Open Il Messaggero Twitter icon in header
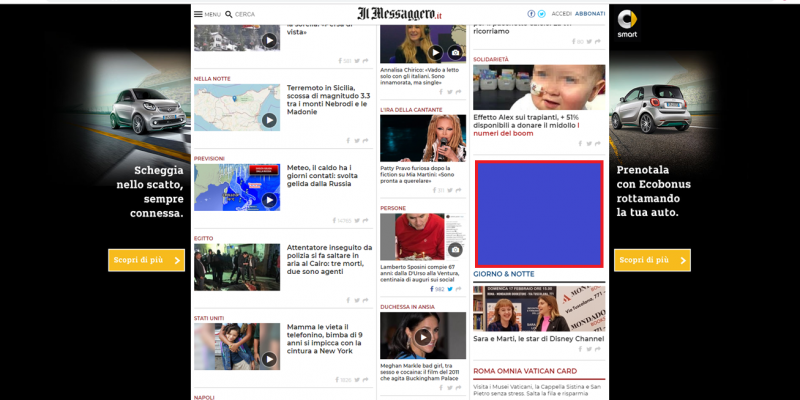The height and width of the screenshot is (400, 800). pos(541,14)
